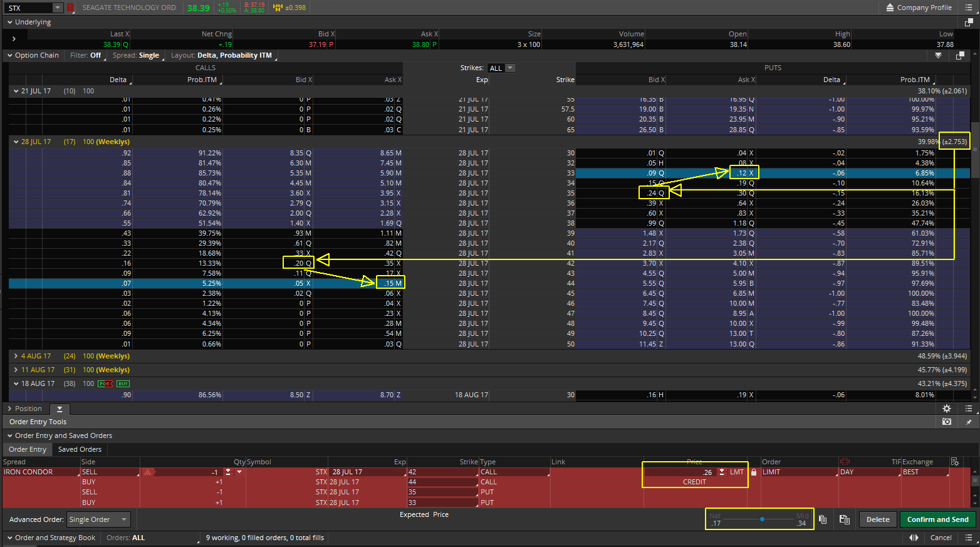Expand the Position section
The image size is (980, 547).
point(10,409)
